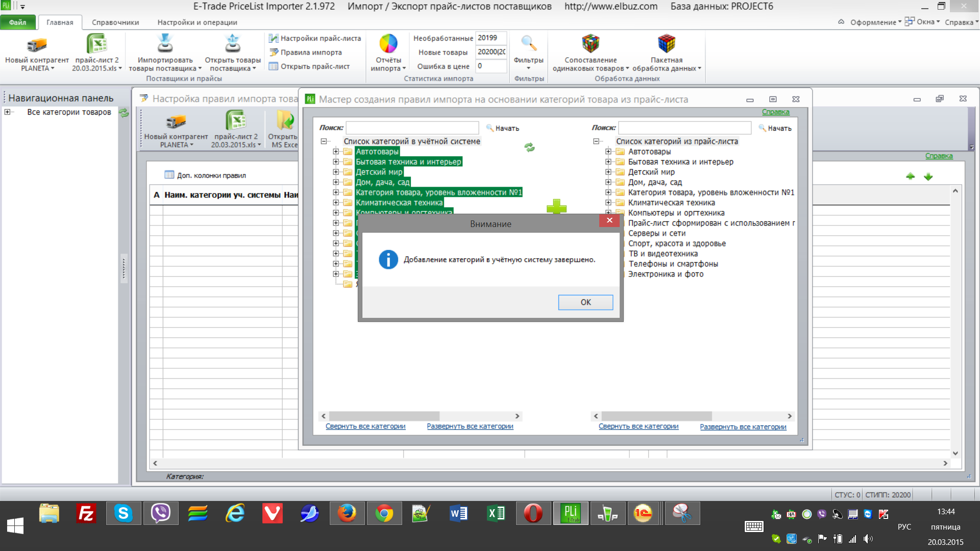
Task: Open Правила импорта
Action: (305, 52)
